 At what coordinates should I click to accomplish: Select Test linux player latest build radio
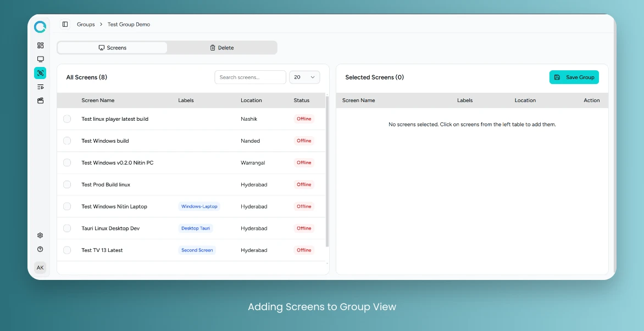(67, 119)
